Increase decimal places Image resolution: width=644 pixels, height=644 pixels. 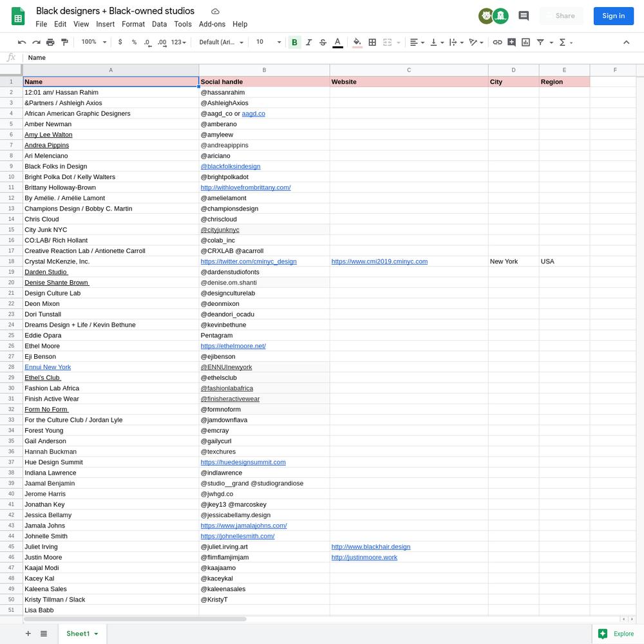pyautogui.click(x=162, y=43)
